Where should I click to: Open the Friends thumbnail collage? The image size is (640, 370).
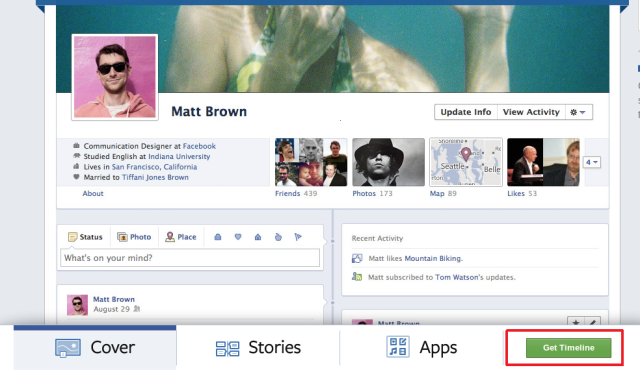311,162
